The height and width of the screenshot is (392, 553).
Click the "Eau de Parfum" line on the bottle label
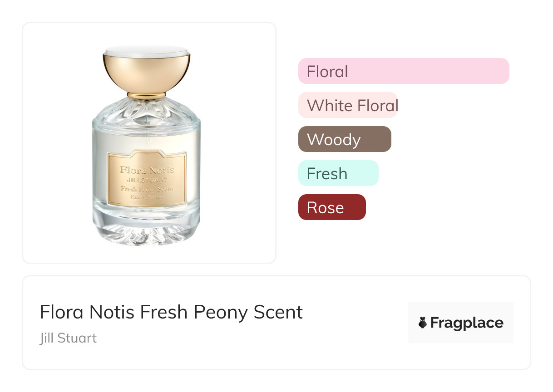point(147,196)
